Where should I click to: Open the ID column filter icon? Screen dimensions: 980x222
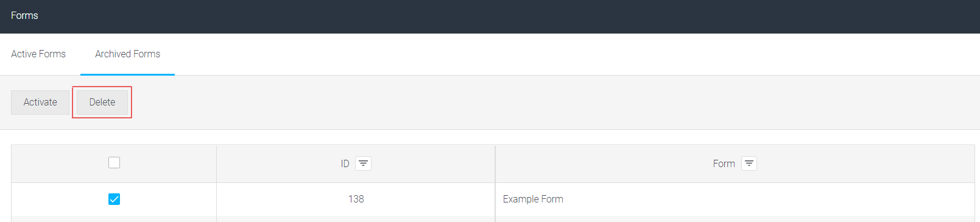[363, 163]
